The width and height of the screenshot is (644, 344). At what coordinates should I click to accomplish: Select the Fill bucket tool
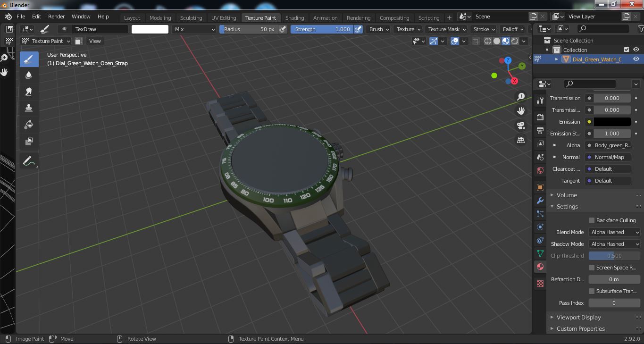pyautogui.click(x=29, y=125)
